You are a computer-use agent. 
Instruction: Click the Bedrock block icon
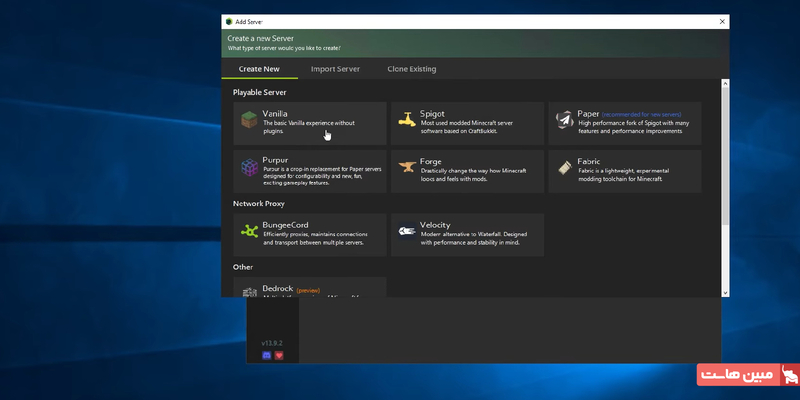249,292
